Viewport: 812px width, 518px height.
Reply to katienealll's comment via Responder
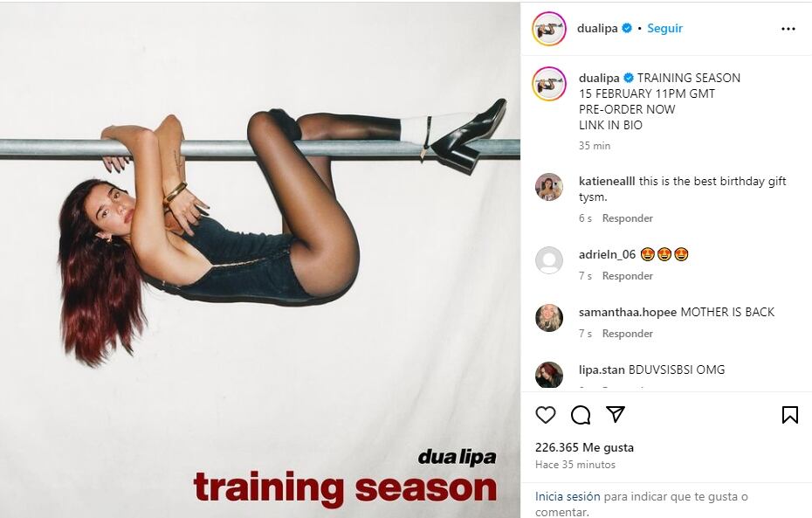click(627, 218)
